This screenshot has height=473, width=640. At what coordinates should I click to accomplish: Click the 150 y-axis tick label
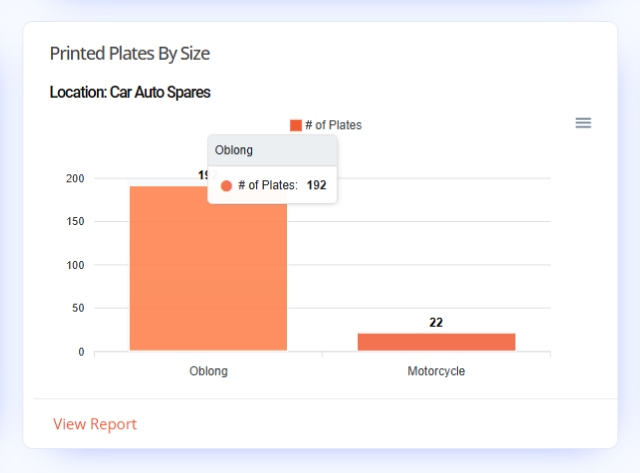point(75,221)
